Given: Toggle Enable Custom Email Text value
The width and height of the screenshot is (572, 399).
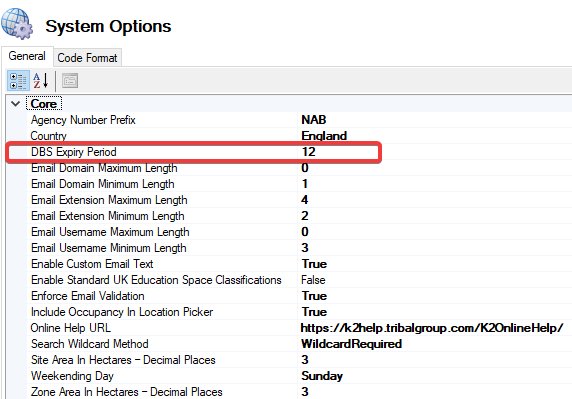Looking at the screenshot, I should click(314, 264).
